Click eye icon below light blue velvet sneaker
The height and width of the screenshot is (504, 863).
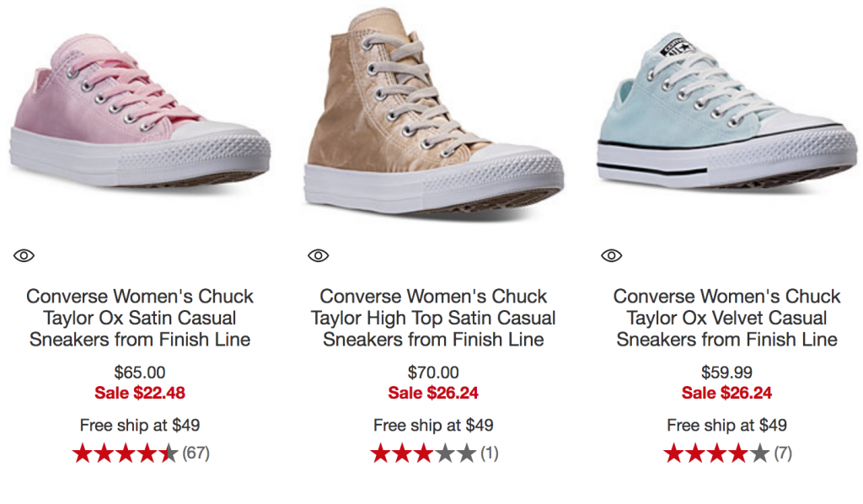[611, 255]
